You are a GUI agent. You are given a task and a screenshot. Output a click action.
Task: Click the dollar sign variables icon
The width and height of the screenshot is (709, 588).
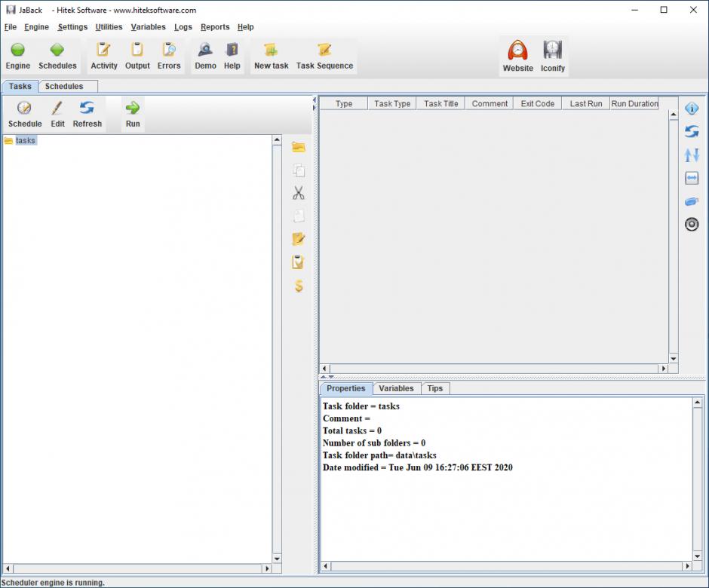[x=299, y=286]
